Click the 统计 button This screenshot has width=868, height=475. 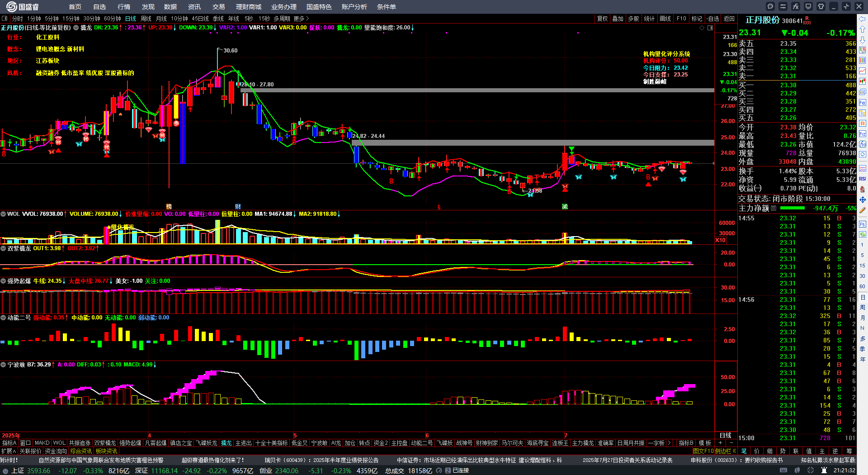650,19
